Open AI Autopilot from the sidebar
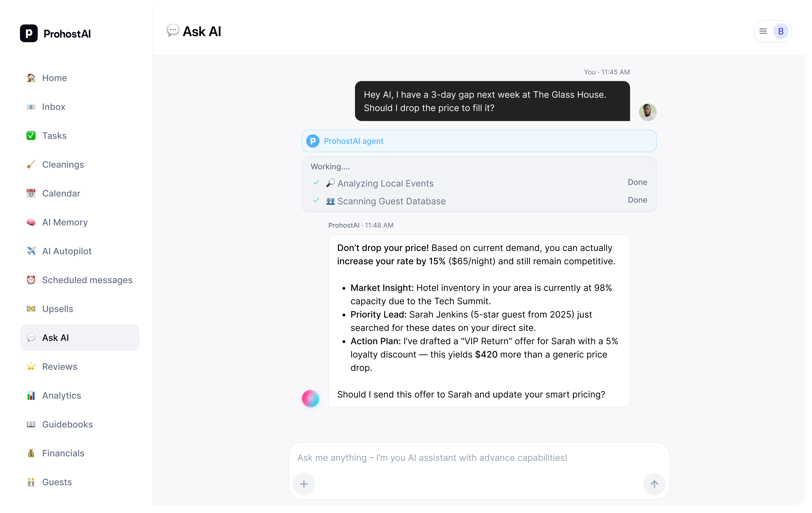The height and width of the screenshot is (513, 812). point(66,251)
